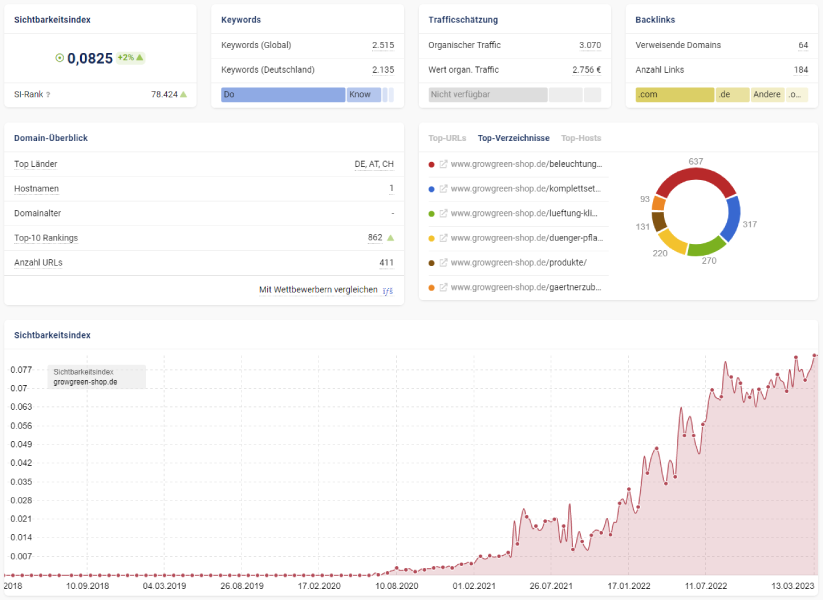Click the blue Do segment in keyword intent bar

pyautogui.click(x=282, y=95)
